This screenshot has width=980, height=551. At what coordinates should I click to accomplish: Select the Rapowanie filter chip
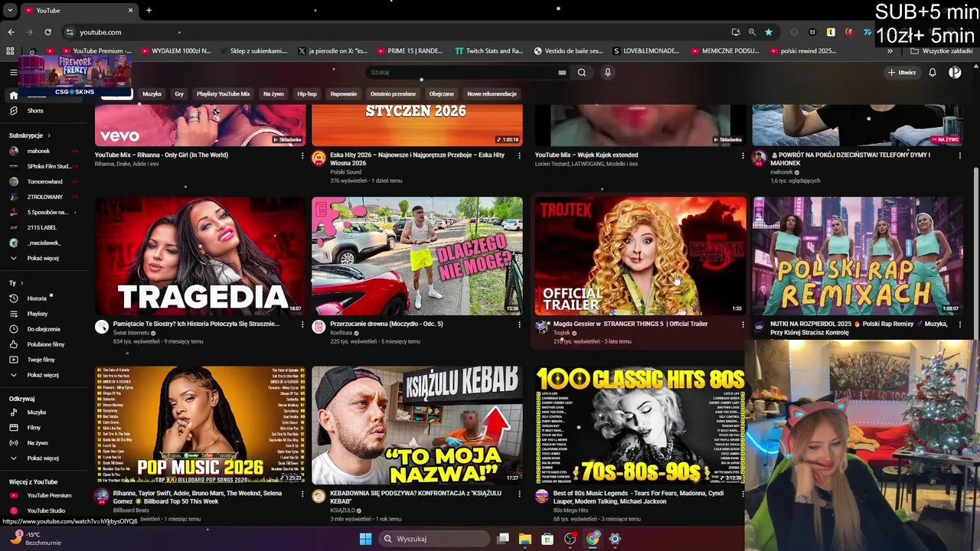tap(344, 94)
